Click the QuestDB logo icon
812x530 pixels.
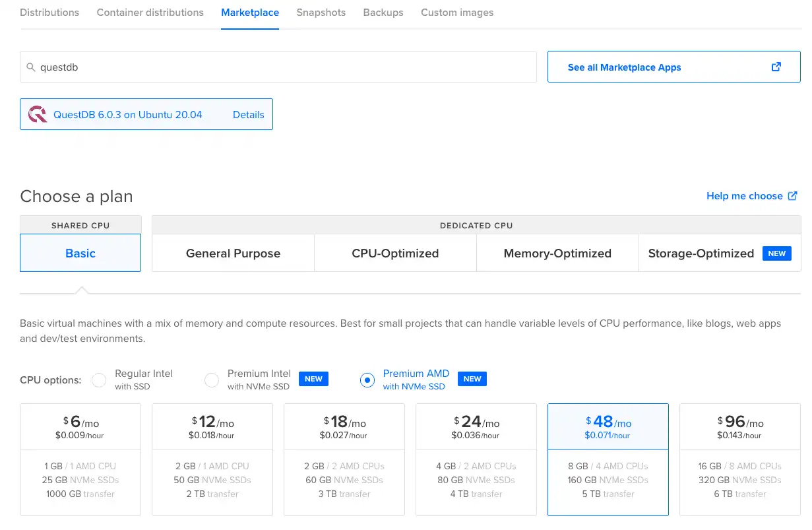click(38, 114)
